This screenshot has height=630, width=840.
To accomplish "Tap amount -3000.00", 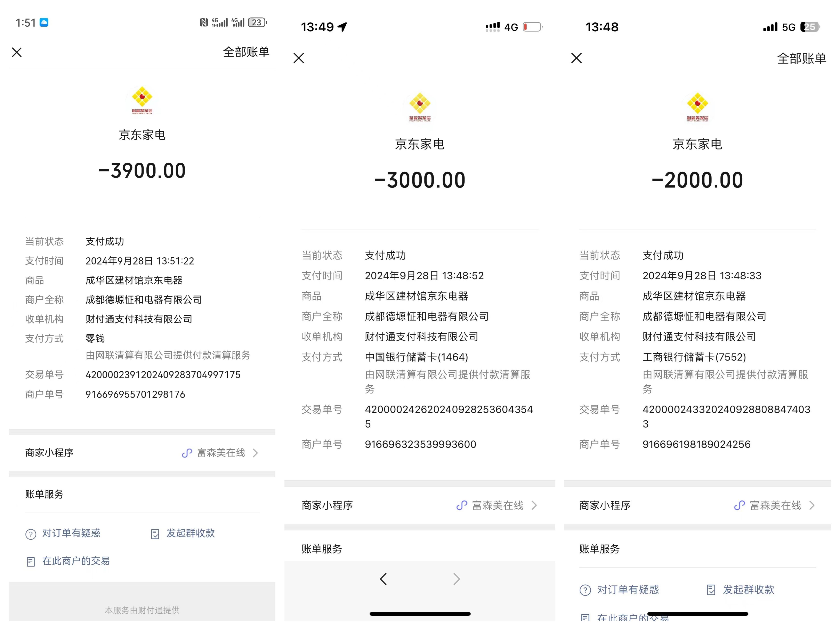I will [420, 180].
